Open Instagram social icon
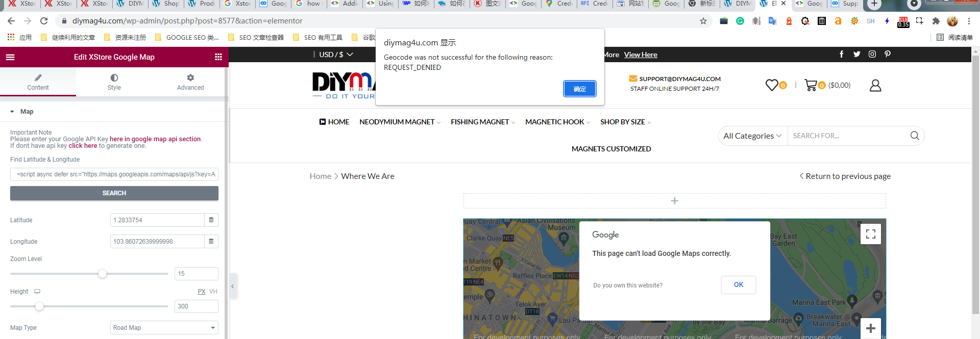980x339 pixels. tap(872, 54)
